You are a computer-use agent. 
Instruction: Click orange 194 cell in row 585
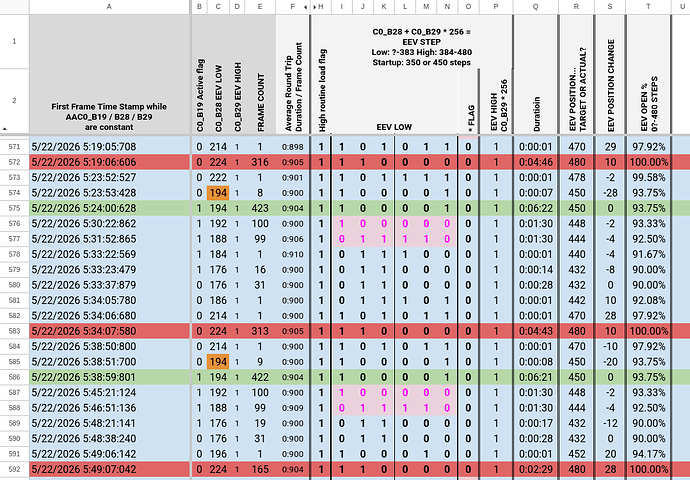click(218, 362)
